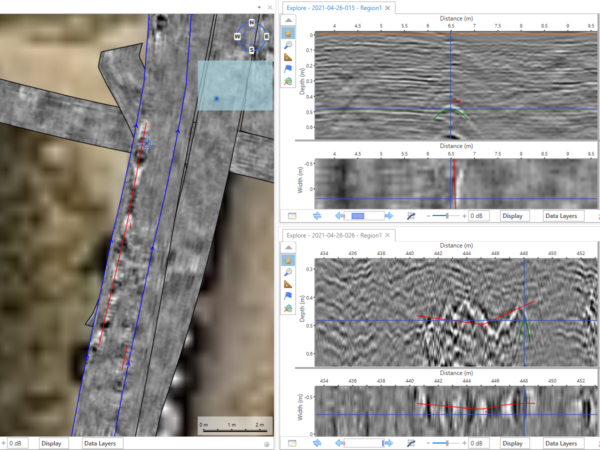Click the 0 dB gain field in bottom panel
This screenshot has height=450, width=600.
pos(479,443)
